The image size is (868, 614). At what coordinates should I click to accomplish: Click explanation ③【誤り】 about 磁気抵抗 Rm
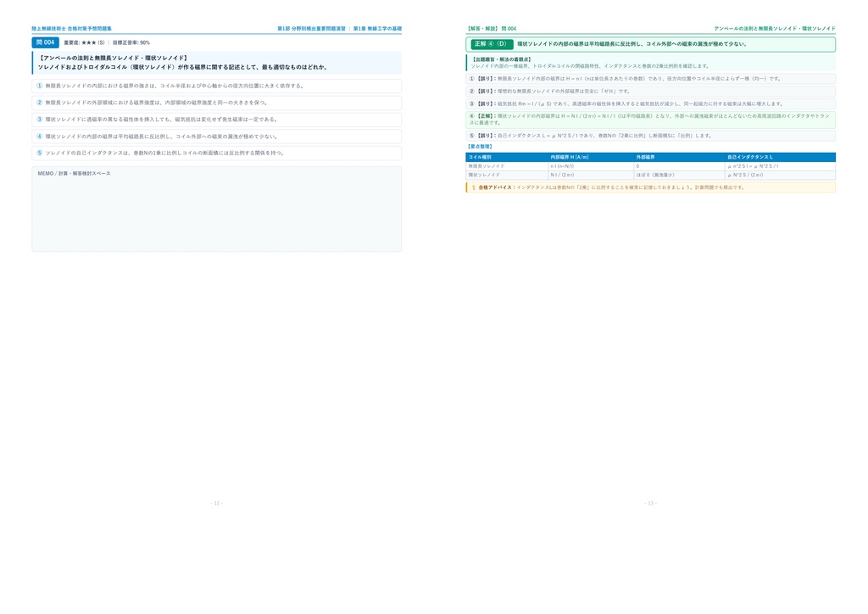(x=650, y=103)
